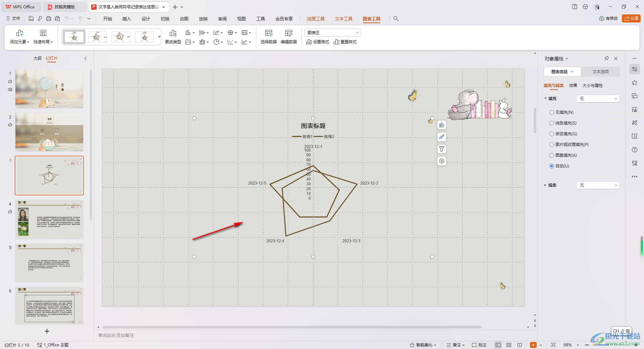Open the Fill (填充) preset dropdown

click(598, 99)
